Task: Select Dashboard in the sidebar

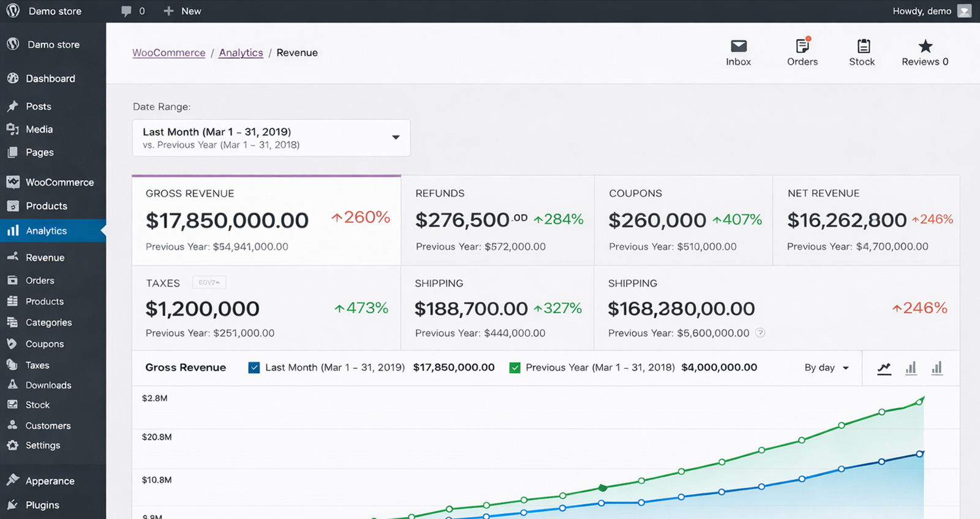Action: click(50, 78)
